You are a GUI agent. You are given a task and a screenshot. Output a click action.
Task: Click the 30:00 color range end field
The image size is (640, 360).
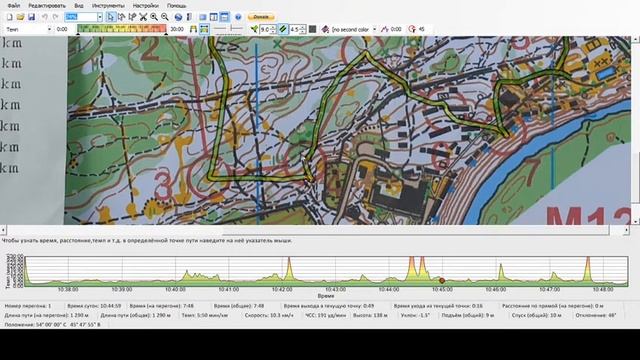point(177,29)
